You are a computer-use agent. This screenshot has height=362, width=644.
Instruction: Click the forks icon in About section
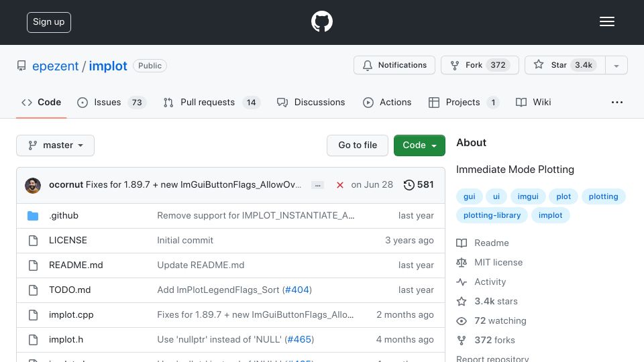pos(462,341)
